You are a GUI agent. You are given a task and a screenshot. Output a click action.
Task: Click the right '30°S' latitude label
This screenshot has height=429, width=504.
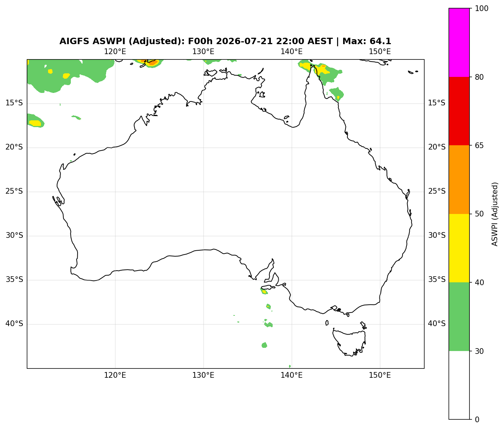pos(437,236)
